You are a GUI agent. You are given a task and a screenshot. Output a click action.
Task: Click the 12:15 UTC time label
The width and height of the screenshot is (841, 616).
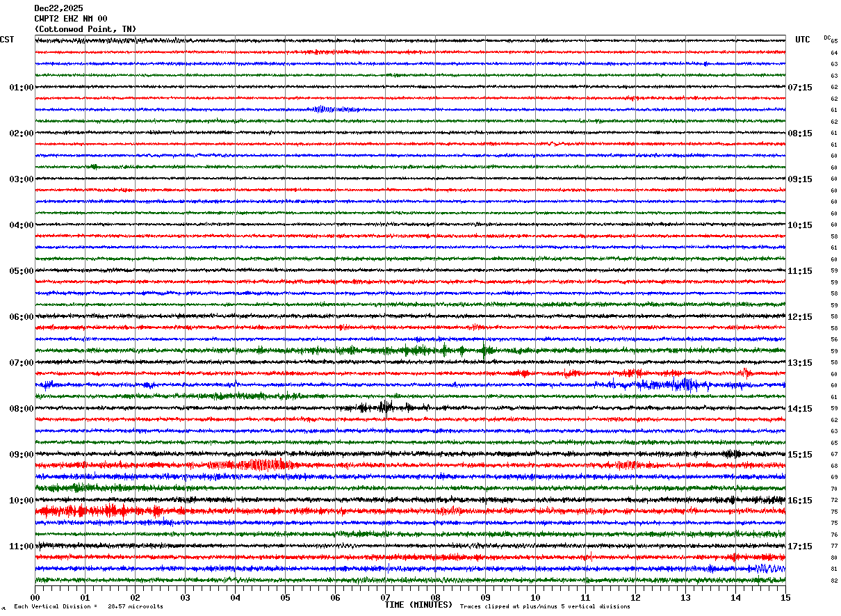tap(800, 317)
